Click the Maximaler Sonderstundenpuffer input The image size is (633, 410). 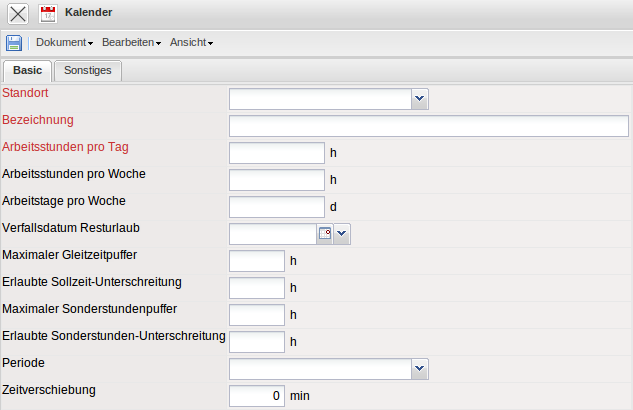[x=257, y=314]
